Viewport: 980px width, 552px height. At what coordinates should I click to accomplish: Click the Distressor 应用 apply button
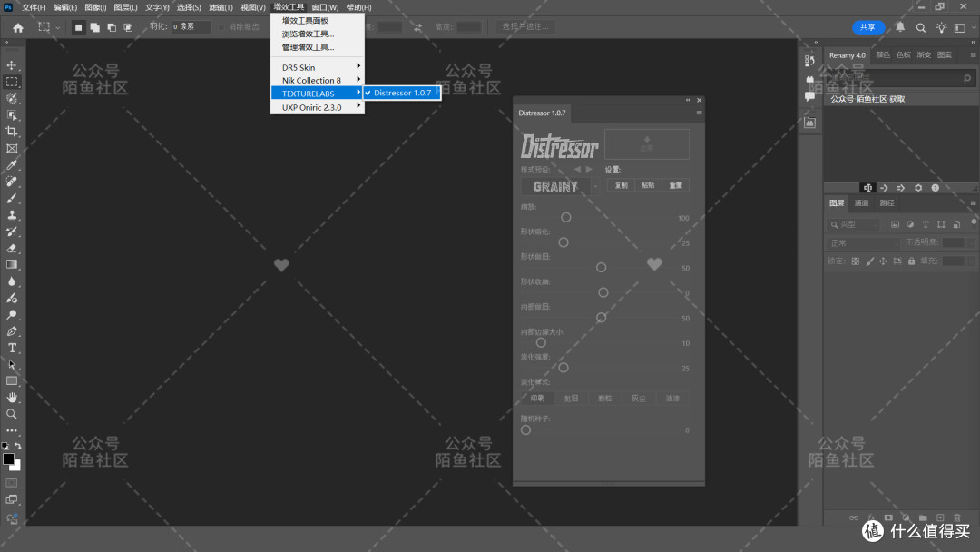pos(647,144)
